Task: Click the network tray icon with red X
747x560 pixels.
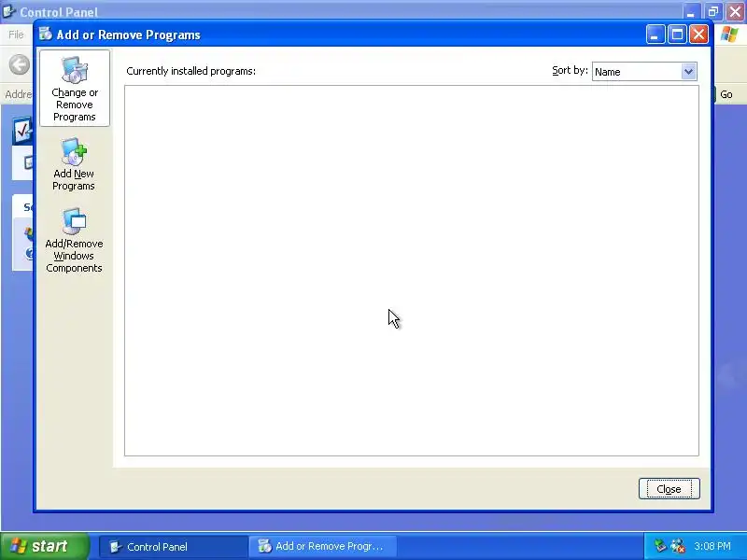Action: click(x=678, y=546)
